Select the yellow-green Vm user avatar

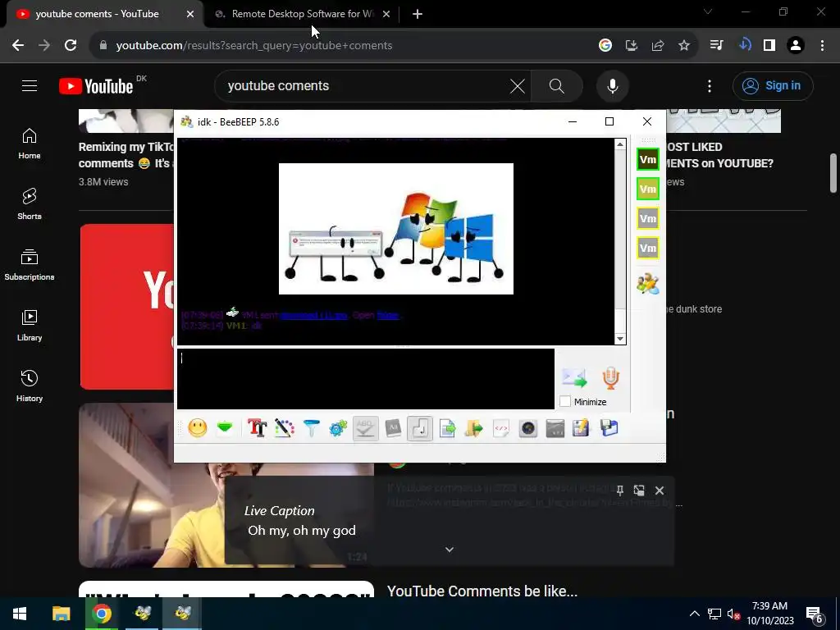[x=648, y=189]
